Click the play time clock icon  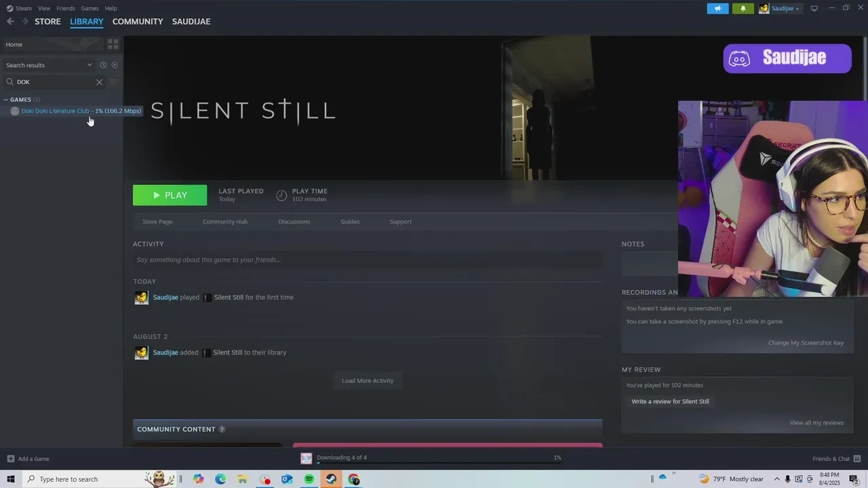281,195
